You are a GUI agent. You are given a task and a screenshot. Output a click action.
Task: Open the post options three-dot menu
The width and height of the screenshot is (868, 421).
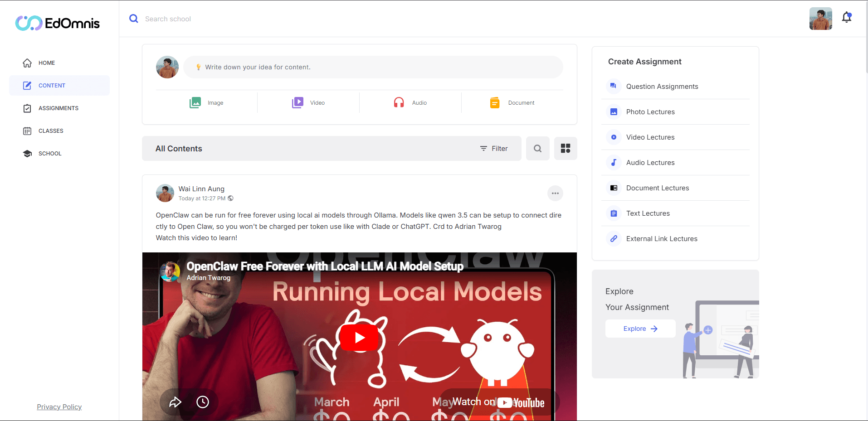(555, 194)
